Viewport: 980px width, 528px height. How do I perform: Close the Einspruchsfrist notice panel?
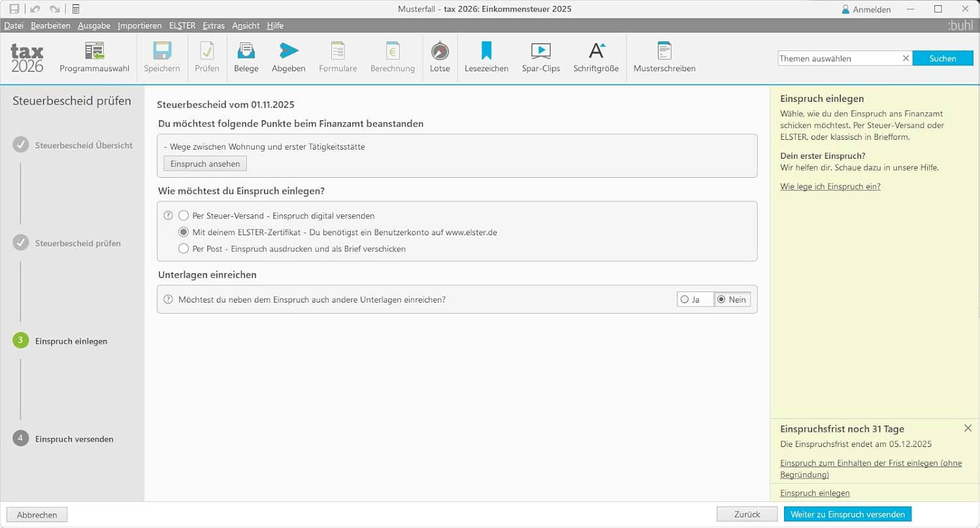(968, 428)
